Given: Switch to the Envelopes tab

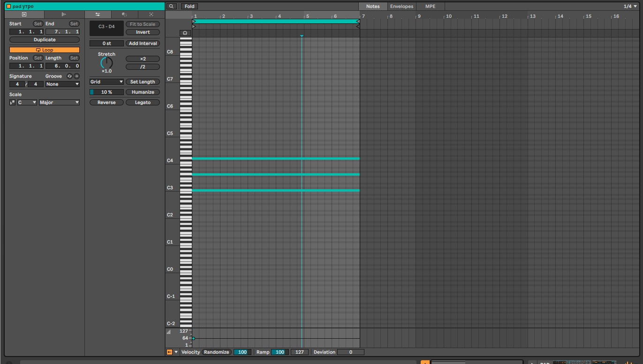Looking at the screenshot, I should coord(401,7).
